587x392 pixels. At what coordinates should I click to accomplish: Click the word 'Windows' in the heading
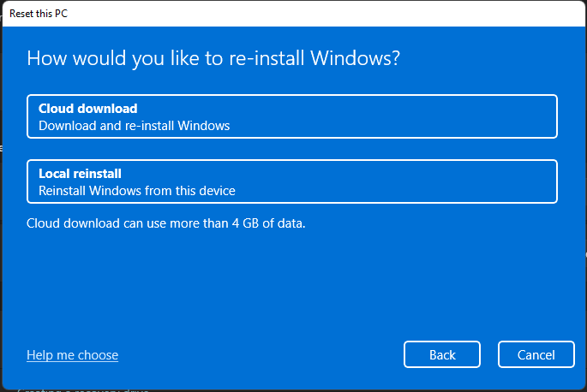[x=353, y=59]
